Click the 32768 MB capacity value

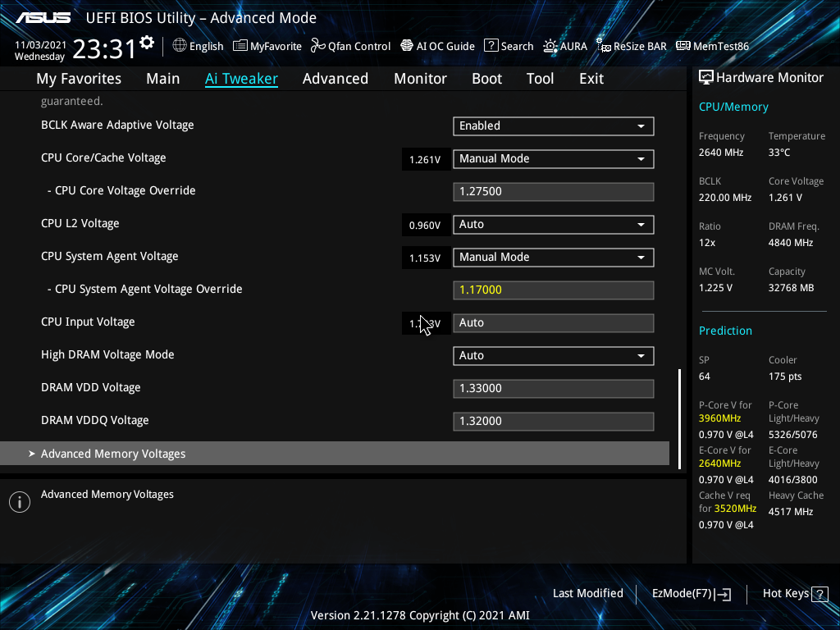[x=792, y=288]
